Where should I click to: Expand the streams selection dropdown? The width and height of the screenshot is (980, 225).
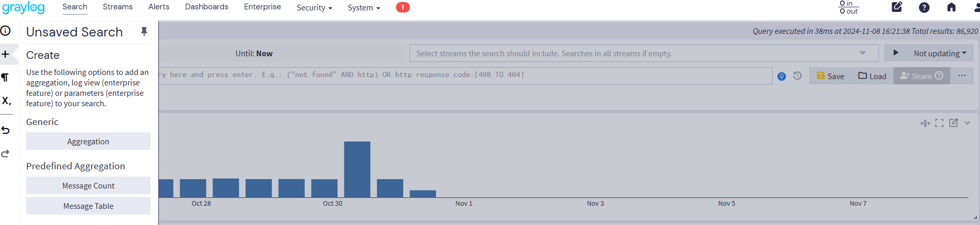(863, 53)
